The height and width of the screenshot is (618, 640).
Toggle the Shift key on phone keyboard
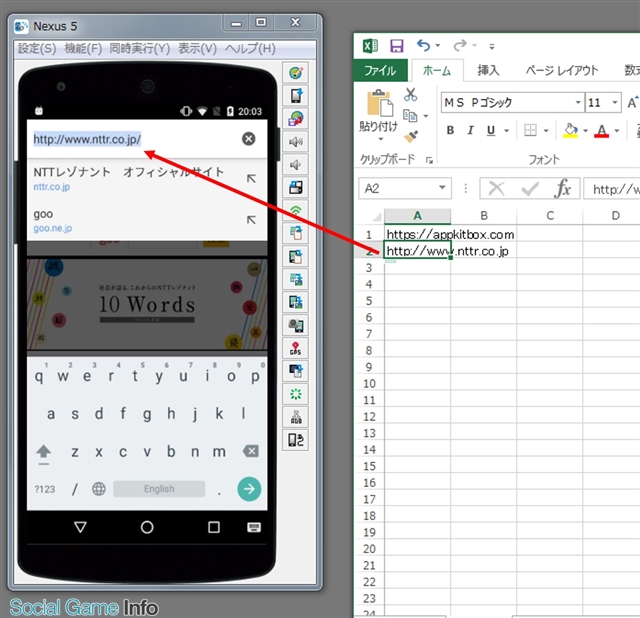43,452
